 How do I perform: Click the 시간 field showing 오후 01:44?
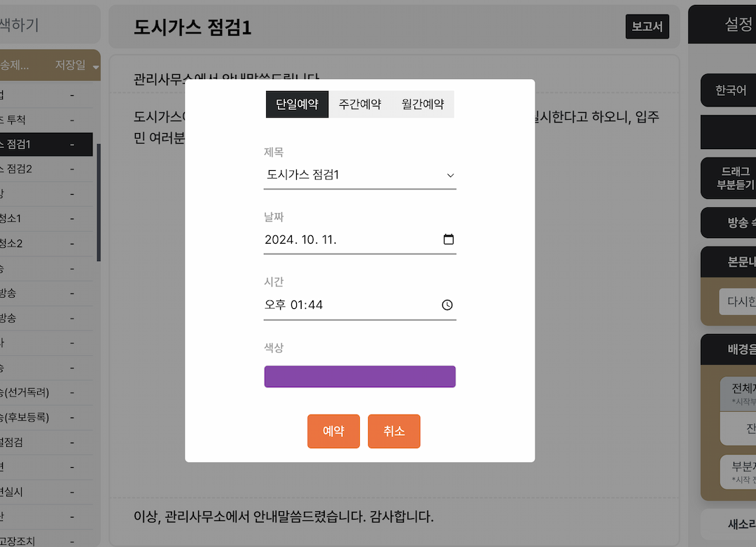point(360,305)
